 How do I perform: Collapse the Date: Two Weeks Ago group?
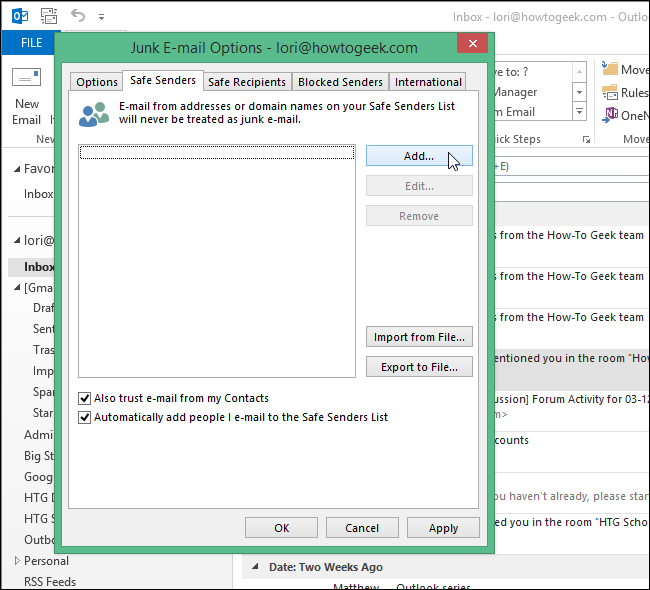coord(255,566)
